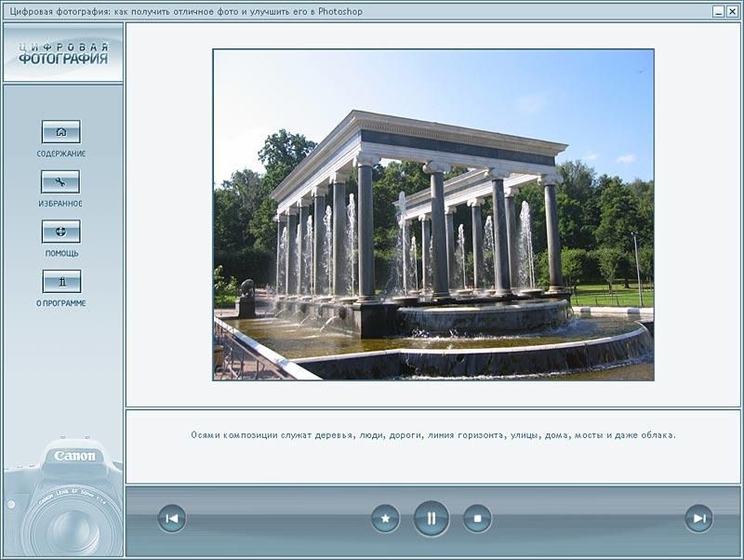Click the window title bar text
Image resolution: width=744 pixels, height=560 pixels.
[x=184, y=12]
